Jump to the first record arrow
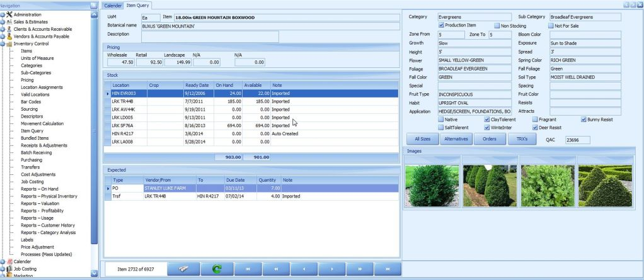This screenshot has width=644, height=280. (248, 269)
